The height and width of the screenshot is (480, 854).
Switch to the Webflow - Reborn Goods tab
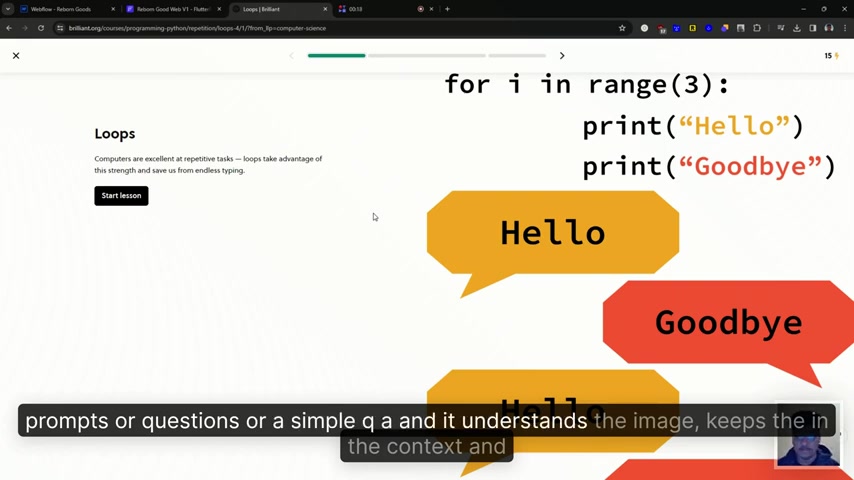tap(60, 9)
